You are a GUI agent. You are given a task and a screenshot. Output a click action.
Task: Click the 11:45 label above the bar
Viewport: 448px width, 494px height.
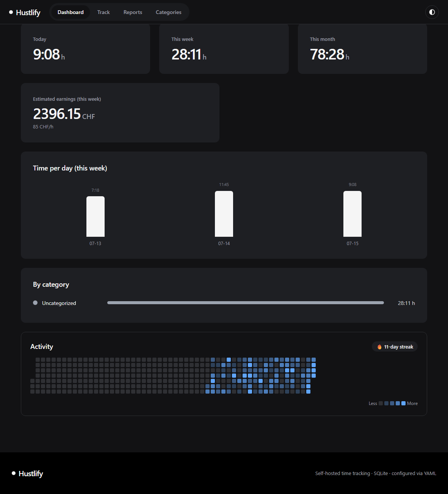[224, 185]
